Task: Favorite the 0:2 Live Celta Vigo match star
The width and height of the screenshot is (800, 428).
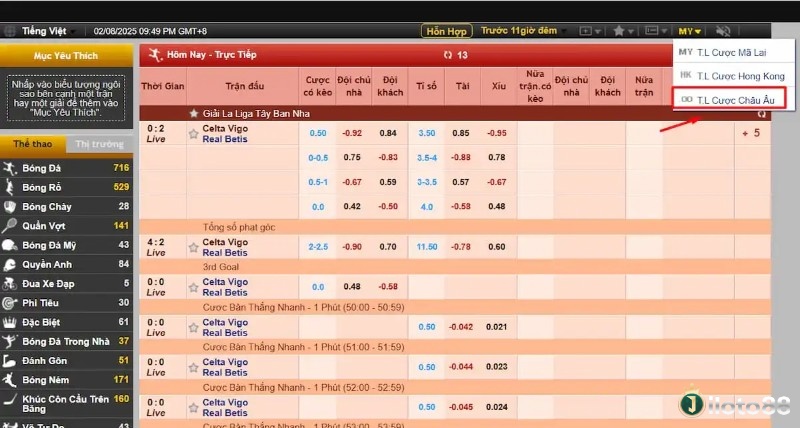Action: pos(193,134)
